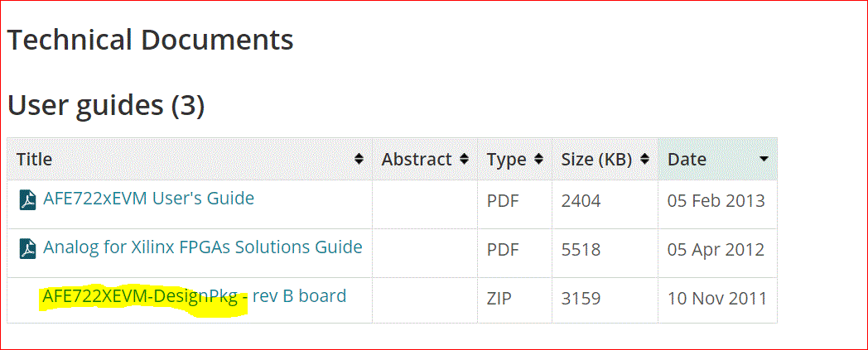Sort table by the Title sort arrows
This screenshot has height=350, width=868.
tap(359, 159)
